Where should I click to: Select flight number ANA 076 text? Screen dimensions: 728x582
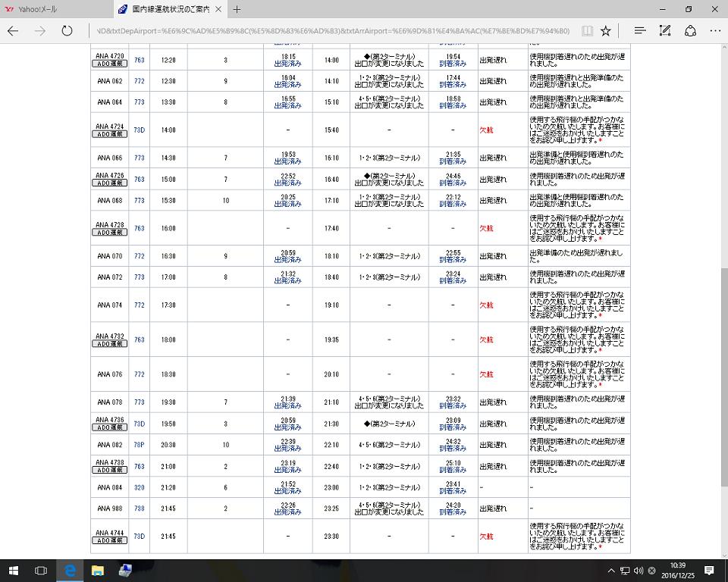109,374
